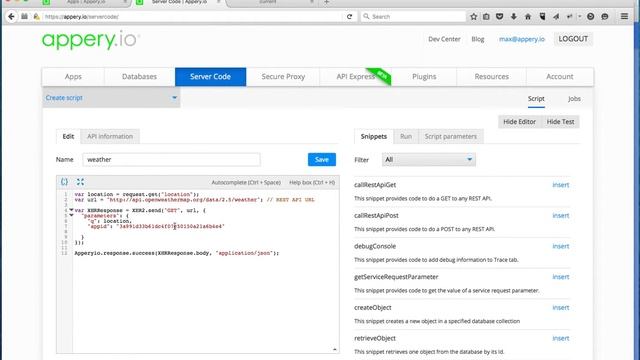This screenshot has height=360, width=640.
Task: Bookmark this page with the star icon
Action: [x=473, y=17]
